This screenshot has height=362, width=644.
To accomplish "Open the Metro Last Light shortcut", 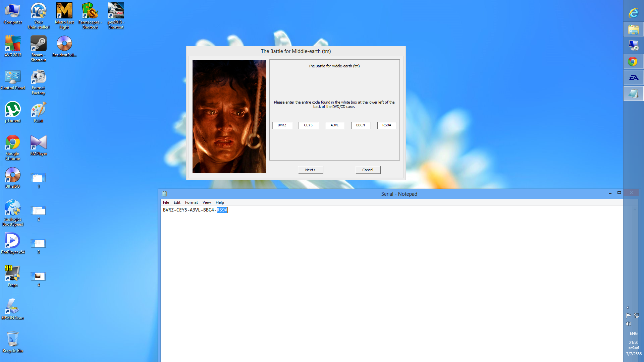I will click(64, 11).
